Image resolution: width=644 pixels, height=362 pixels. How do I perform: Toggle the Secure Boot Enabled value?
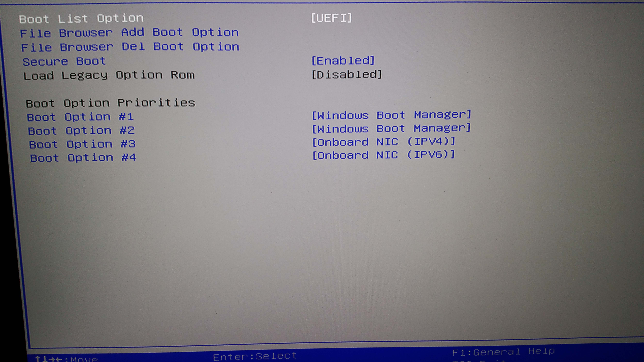343,61
